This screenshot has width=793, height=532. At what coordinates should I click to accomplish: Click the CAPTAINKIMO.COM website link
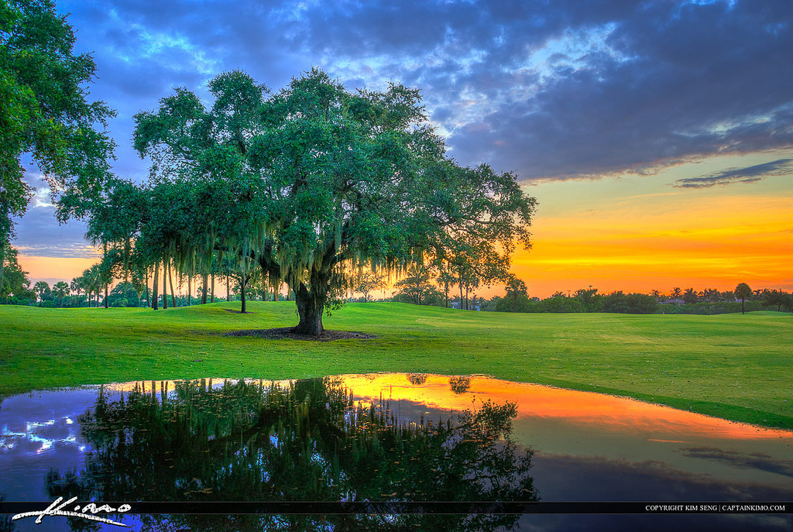[x=755, y=507]
